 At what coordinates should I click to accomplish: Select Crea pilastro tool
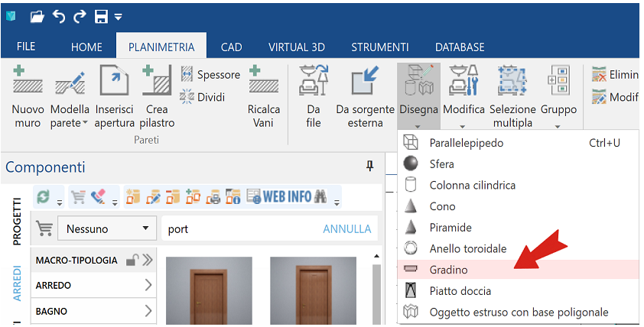157,97
